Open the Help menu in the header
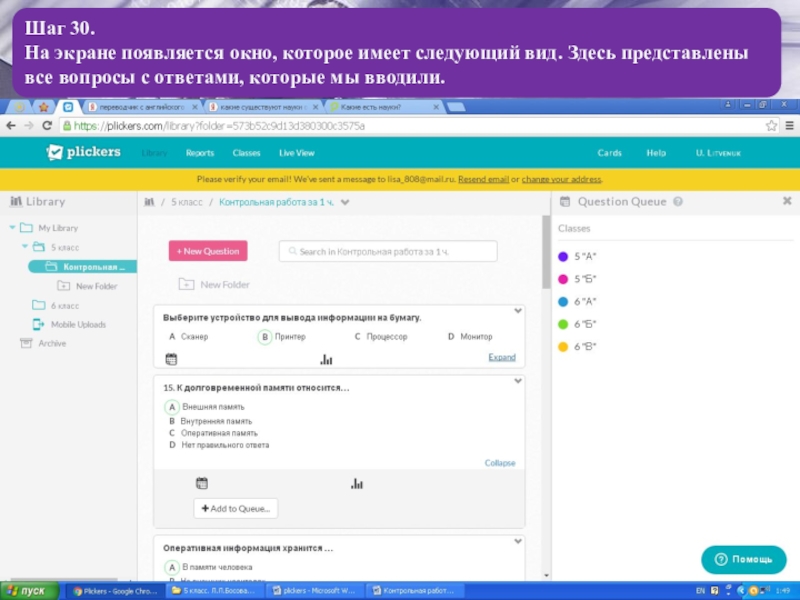This screenshot has height=600, width=800. point(656,153)
